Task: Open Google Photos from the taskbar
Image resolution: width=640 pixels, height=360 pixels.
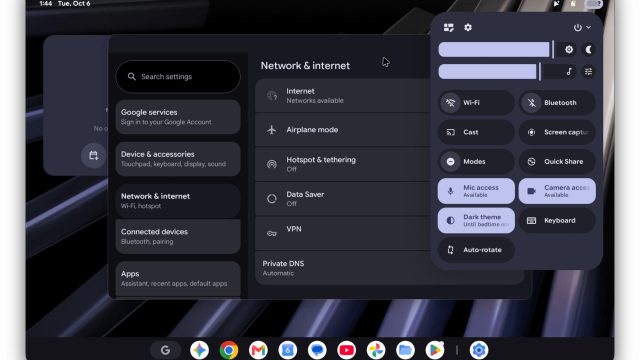Action: tap(376, 350)
